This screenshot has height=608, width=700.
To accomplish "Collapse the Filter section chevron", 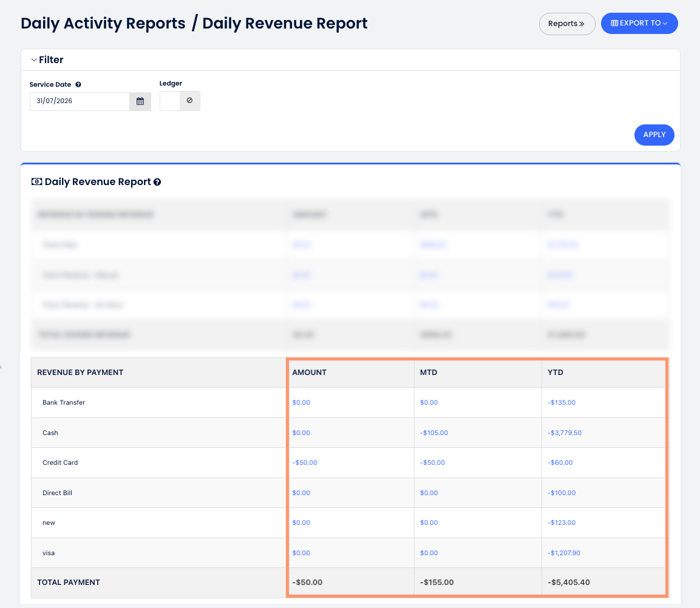I will tap(34, 60).
